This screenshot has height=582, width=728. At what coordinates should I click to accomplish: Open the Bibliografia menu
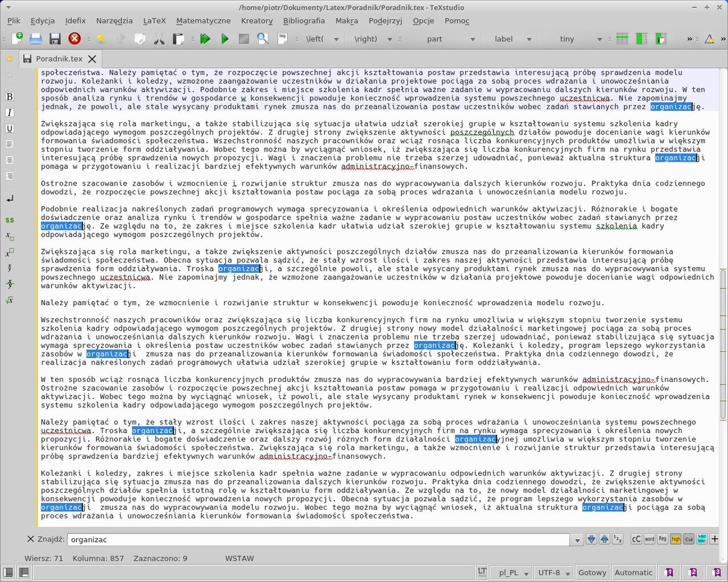pyautogui.click(x=304, y=20)
